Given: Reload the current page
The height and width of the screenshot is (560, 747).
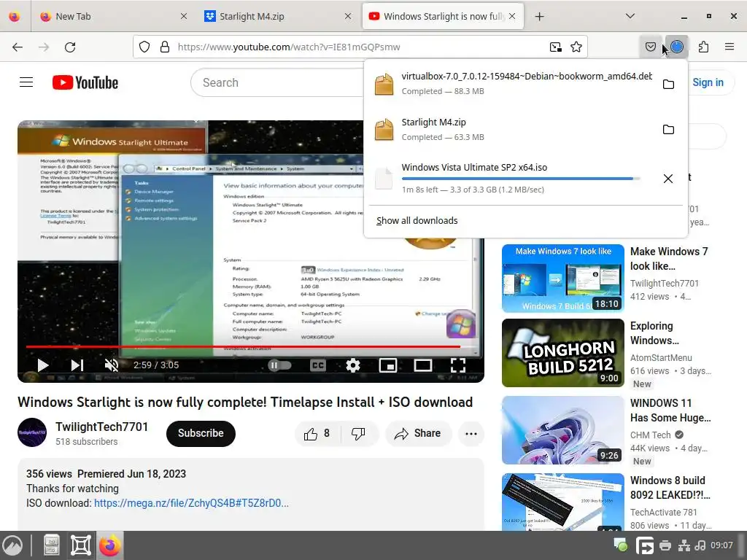Looking at the screenshot, I should pos(70,47).
